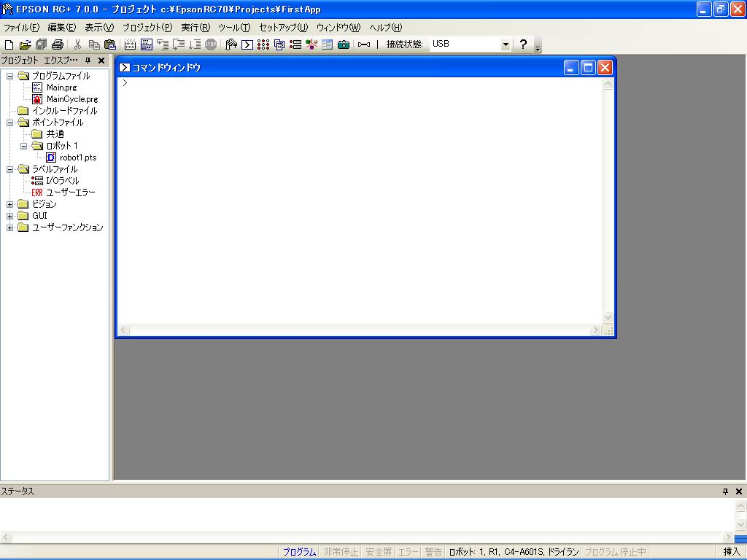747x560 pixels.
Task: Print using the printer toolbar icon
Action: [x=58, y=44]
